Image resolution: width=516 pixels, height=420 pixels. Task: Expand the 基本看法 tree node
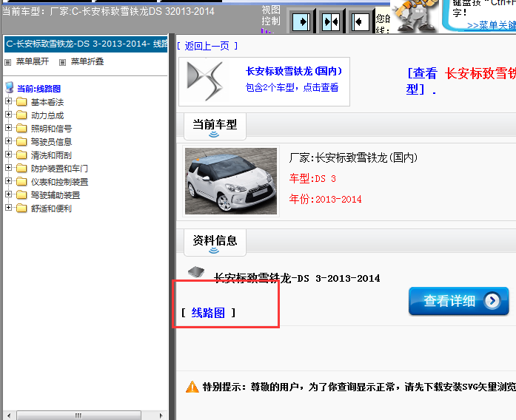click(x=9, y=101)
